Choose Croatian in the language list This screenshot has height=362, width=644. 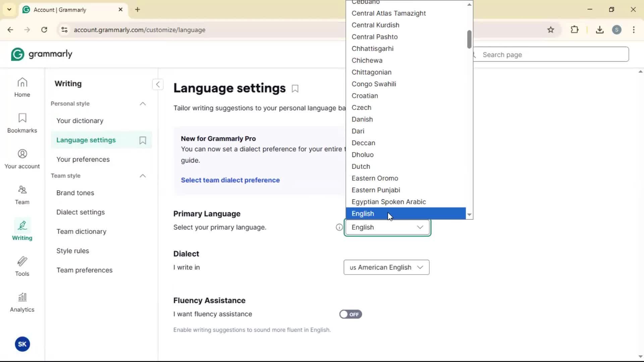point(365,96)
